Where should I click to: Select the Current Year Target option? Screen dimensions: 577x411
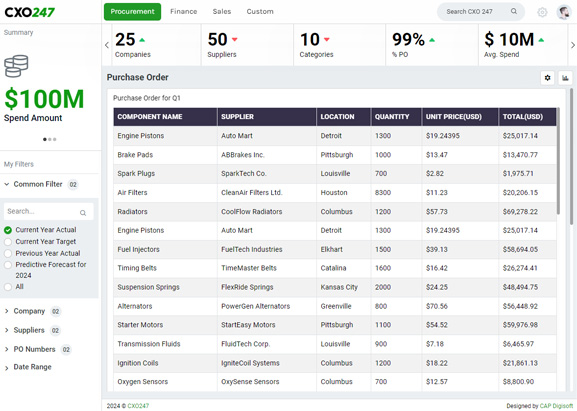click(8, 242)
